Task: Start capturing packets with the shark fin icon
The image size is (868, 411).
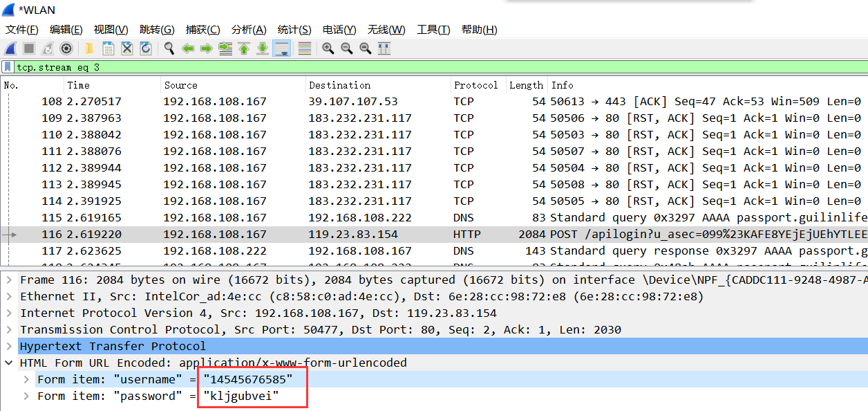Action: pos(10,48)
